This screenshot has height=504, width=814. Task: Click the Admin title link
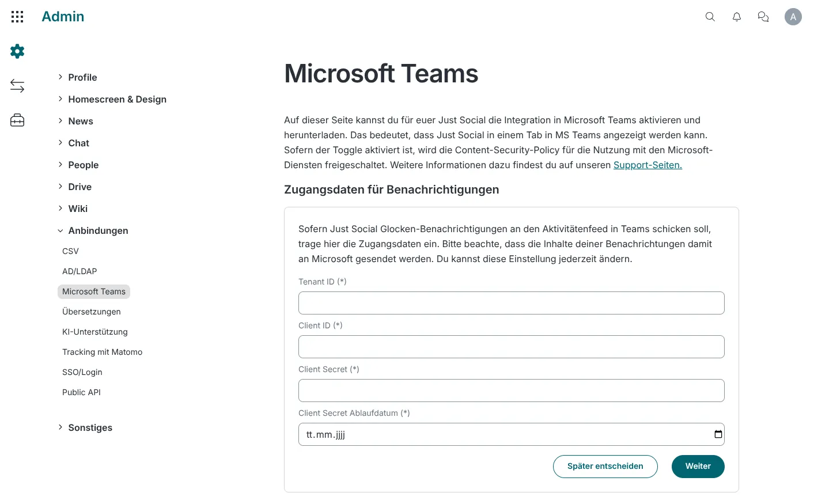pos(63,17)
